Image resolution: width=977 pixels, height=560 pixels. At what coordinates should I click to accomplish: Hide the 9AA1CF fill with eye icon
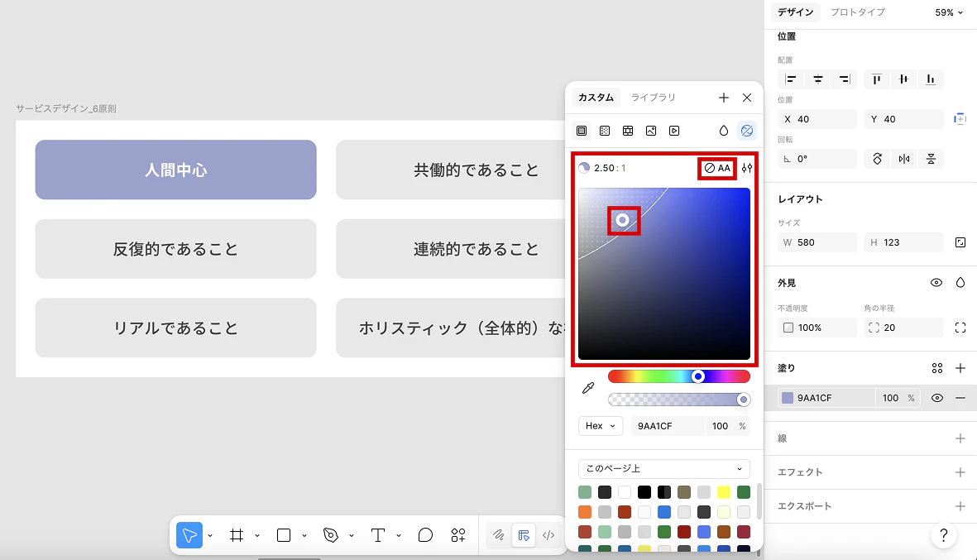pyautogui.click(x=937, y=398)
